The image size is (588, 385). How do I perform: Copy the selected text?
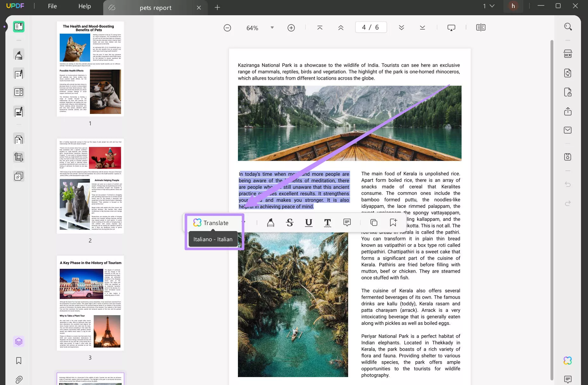pyautogui.click(x=374, y=223)
